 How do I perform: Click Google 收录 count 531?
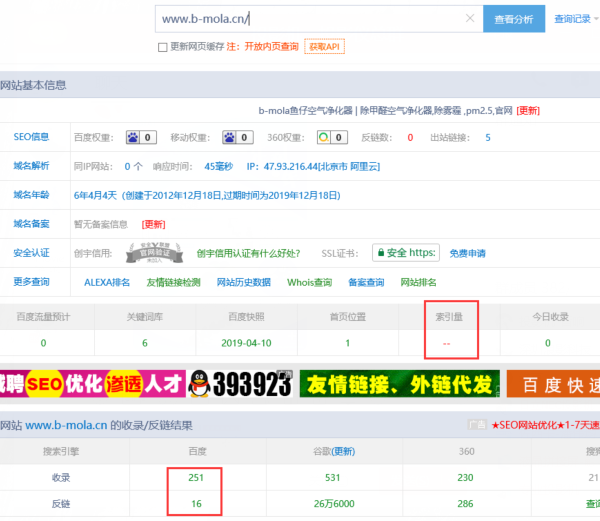(x=333, y=477)
